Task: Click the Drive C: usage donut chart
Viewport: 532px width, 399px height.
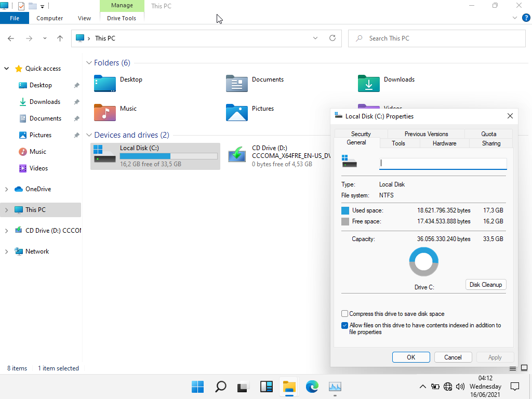Action: pos(424,262)
